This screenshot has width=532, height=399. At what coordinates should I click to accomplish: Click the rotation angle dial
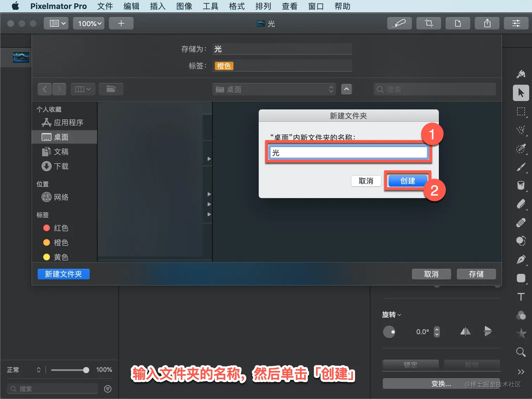[x=389, y=332]
